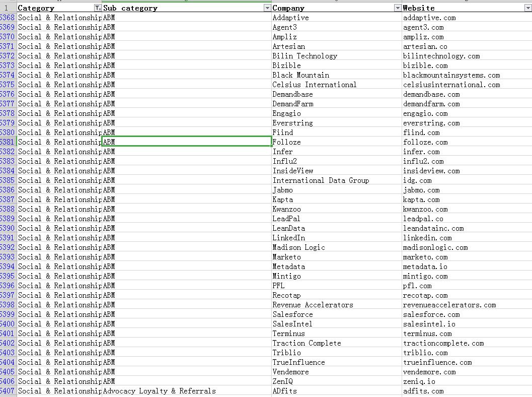The image size is (532, 397).
Task: Click the zeniq.io website cell
Action: (467, 381)
